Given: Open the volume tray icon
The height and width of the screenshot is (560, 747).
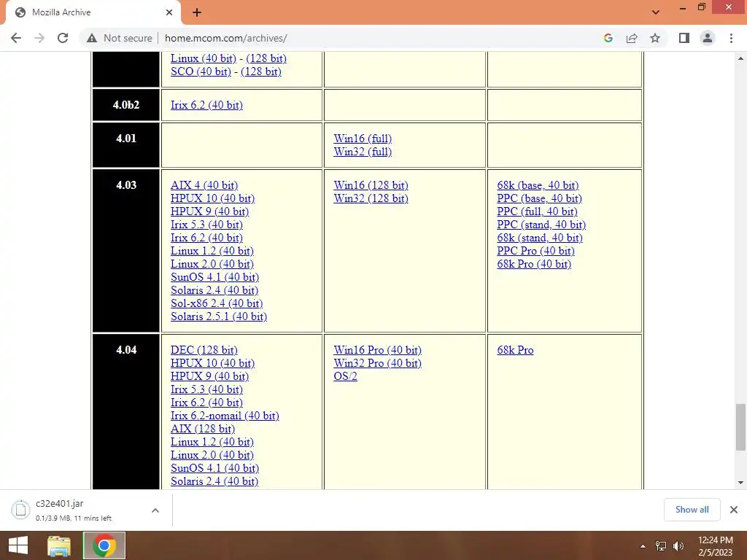Looking at the screenshot, I should [678, 546].
